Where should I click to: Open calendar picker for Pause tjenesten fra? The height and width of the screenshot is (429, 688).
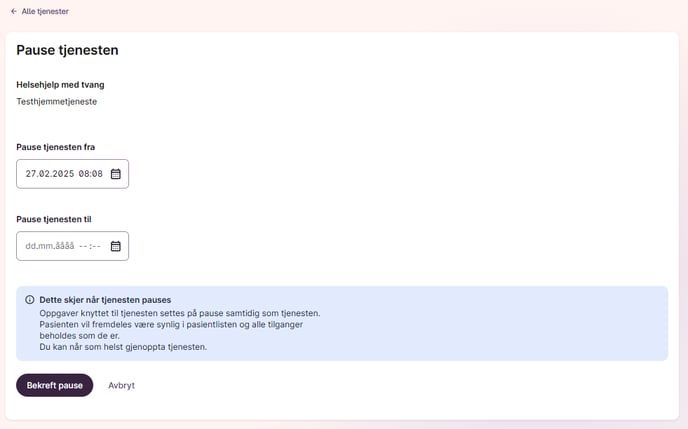click(x=115, y=174)
